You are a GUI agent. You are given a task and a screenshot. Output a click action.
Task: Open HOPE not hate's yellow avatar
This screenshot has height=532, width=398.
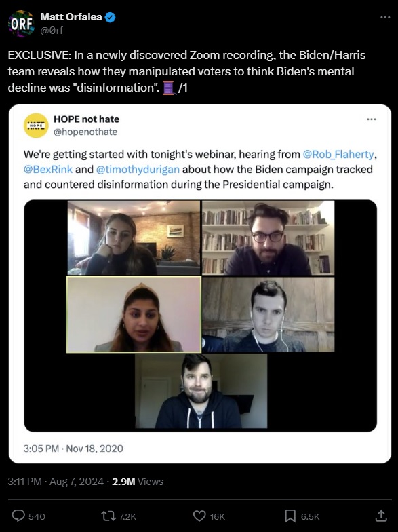(x=36, y=125)
